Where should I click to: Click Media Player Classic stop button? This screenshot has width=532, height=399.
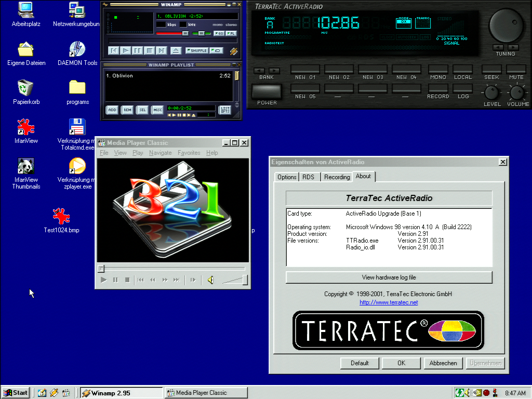click(x=127, y=280)
